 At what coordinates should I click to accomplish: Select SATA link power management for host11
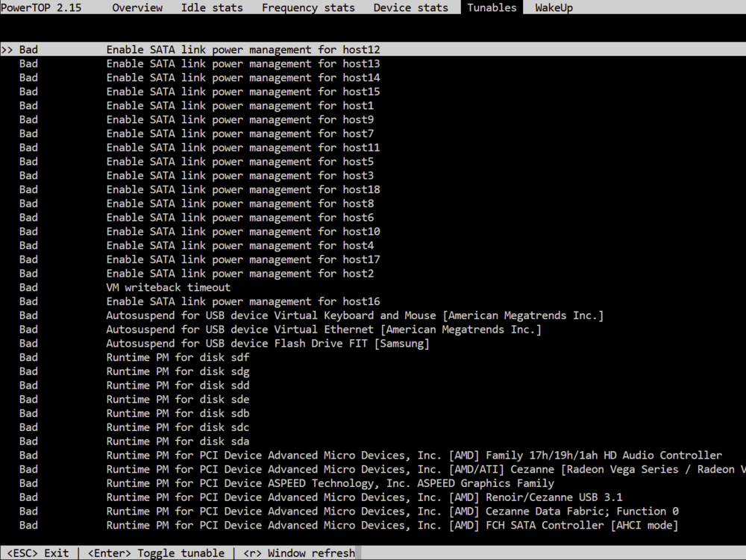tap(243, 148)
